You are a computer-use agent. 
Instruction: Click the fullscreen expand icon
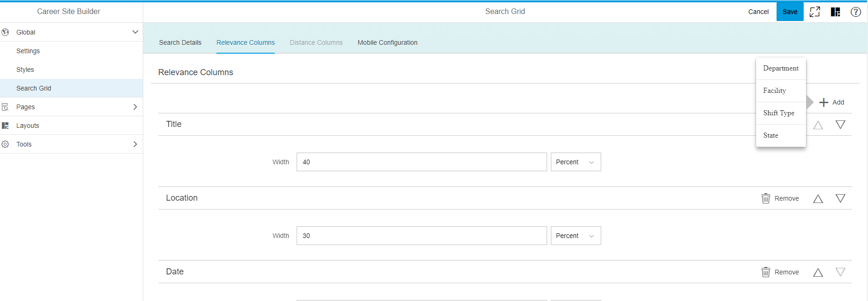point(815,12)
